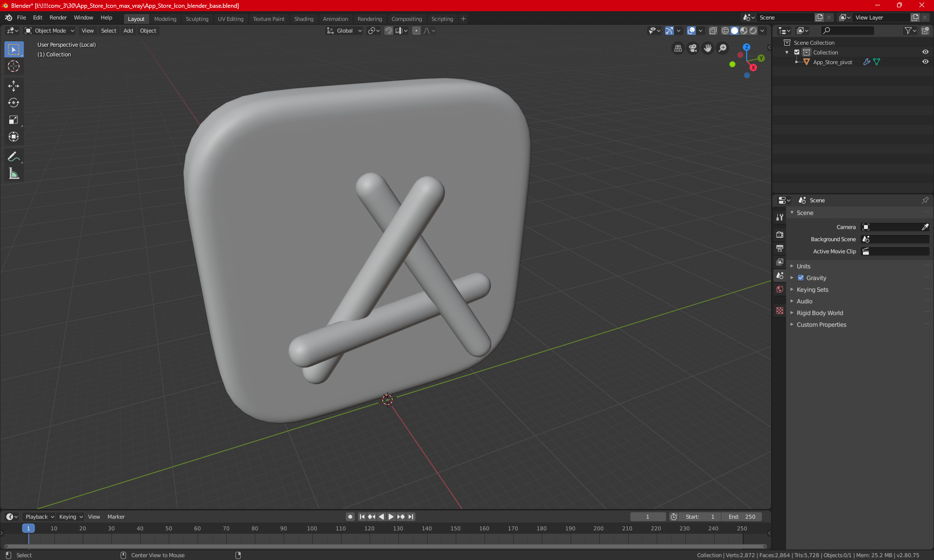Open the File menu
This screenshot has width=934, height=560.
pos(21,17)
